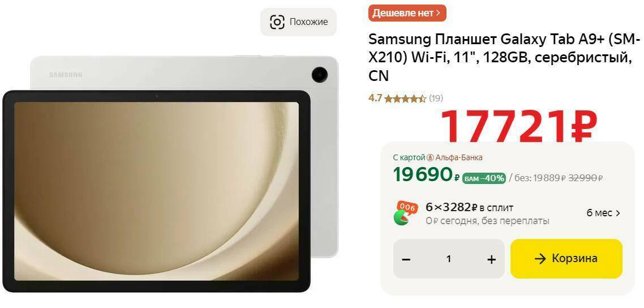Click the camera icon for similar items

tap(277, 22)
